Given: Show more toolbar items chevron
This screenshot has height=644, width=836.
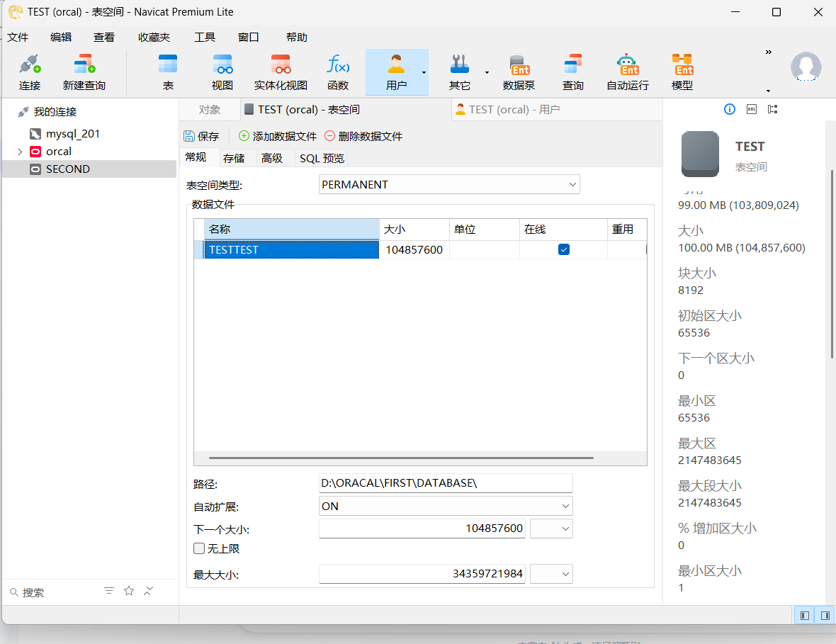Looking at the screenshot, I should coord(768,52).
